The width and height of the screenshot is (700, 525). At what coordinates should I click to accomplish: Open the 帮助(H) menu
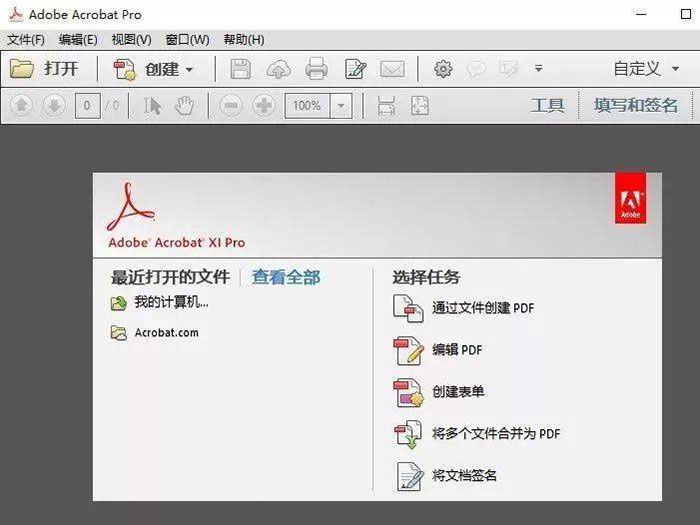(x=244, y=40)
